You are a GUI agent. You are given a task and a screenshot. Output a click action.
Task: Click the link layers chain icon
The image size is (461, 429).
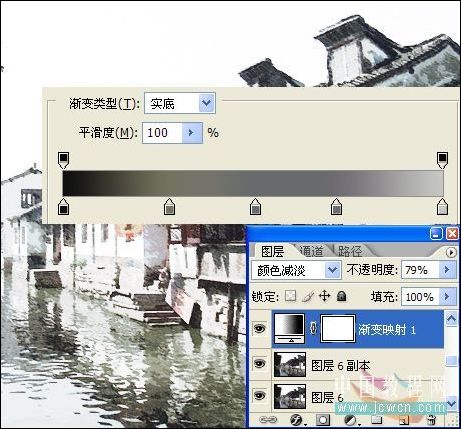coord(268,420)
